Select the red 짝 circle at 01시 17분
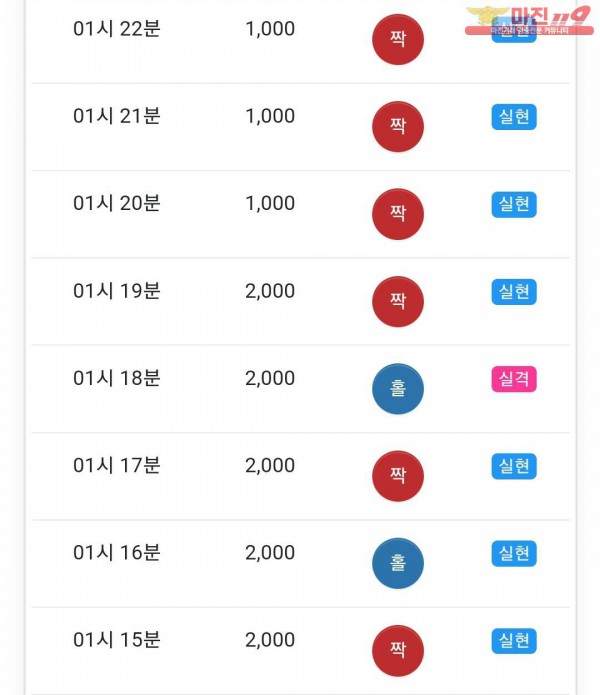The width and height of the screenshot is (600, 695). 398,476
